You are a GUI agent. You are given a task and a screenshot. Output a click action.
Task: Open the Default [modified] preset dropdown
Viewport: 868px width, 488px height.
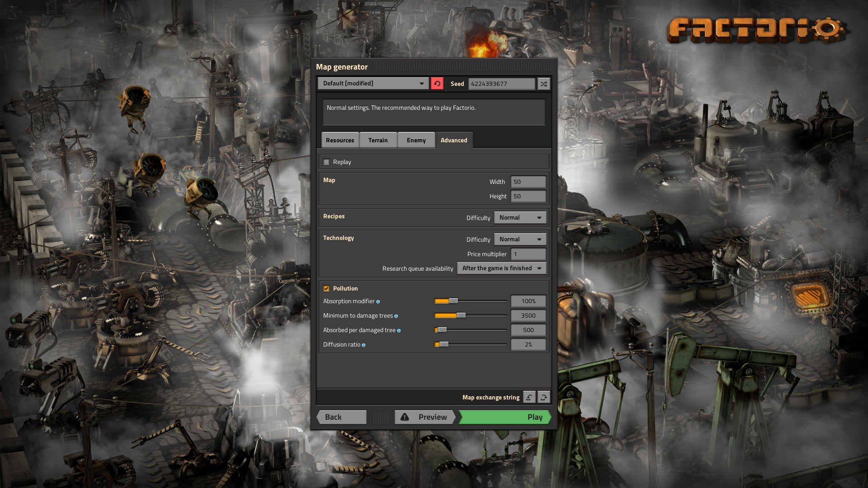(x=373, y=83)
